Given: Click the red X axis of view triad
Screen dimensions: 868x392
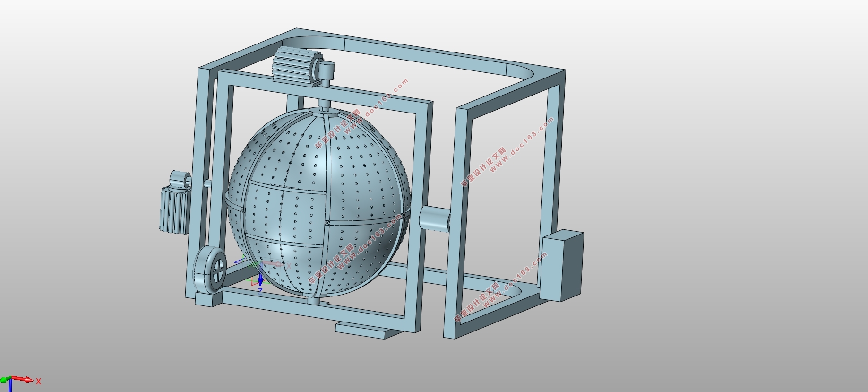Looking at the screenshot, I should (23, 379).
